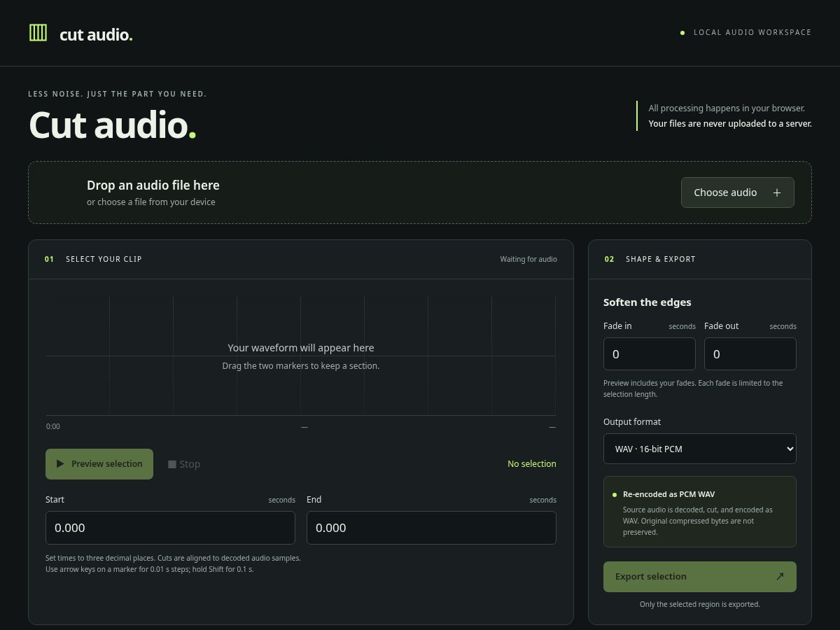Click the 'No selection' status text

point(532,464)
